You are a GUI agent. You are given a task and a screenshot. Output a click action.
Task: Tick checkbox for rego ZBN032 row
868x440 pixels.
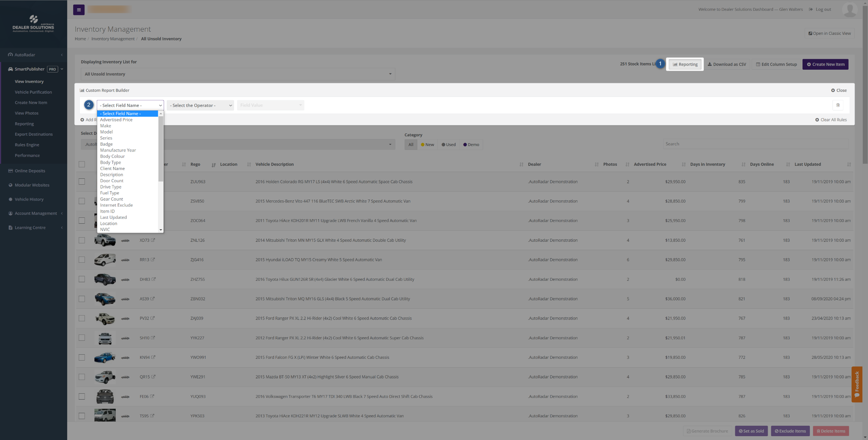82,299
